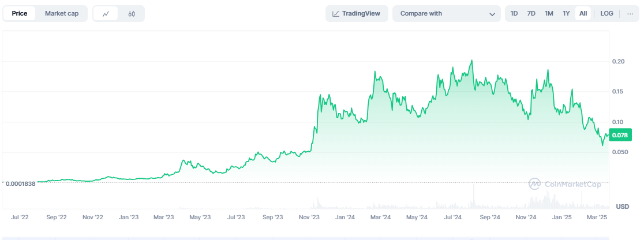The height and width of the screenshot is (240, 644).
Task: Click the 0.078 current price label
Action: coord(619,136)
